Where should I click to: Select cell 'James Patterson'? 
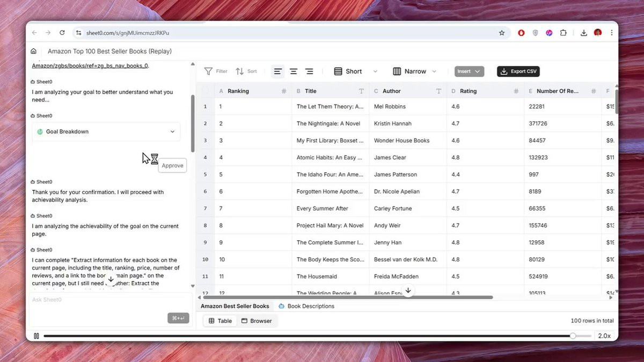coord(408,175)
